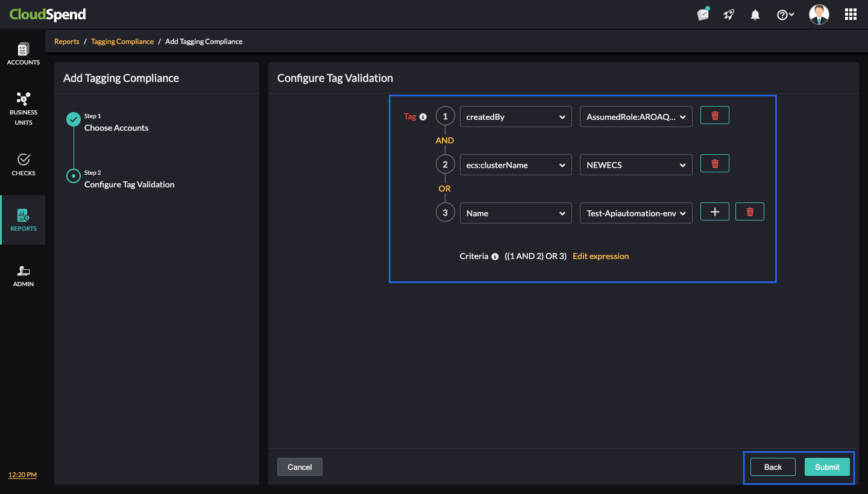Open the apps grid icon

[x=851, y=15]
